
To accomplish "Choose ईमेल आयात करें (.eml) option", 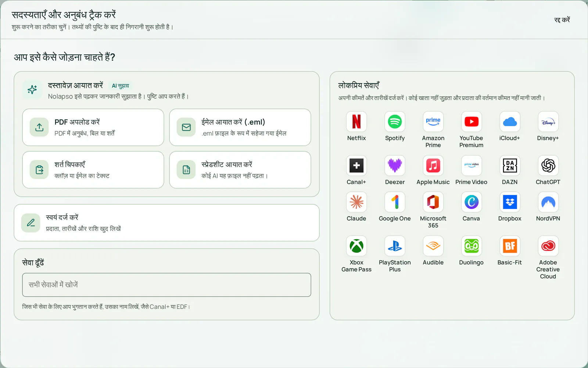I will (x=240, y=127).
